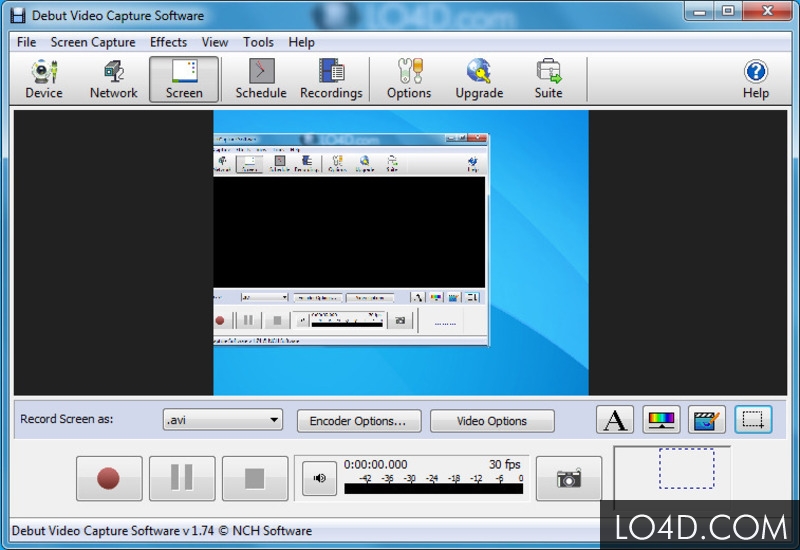The image size is (800, 550).
Task: Click the Encoder Options button
Action: (359, 421)
